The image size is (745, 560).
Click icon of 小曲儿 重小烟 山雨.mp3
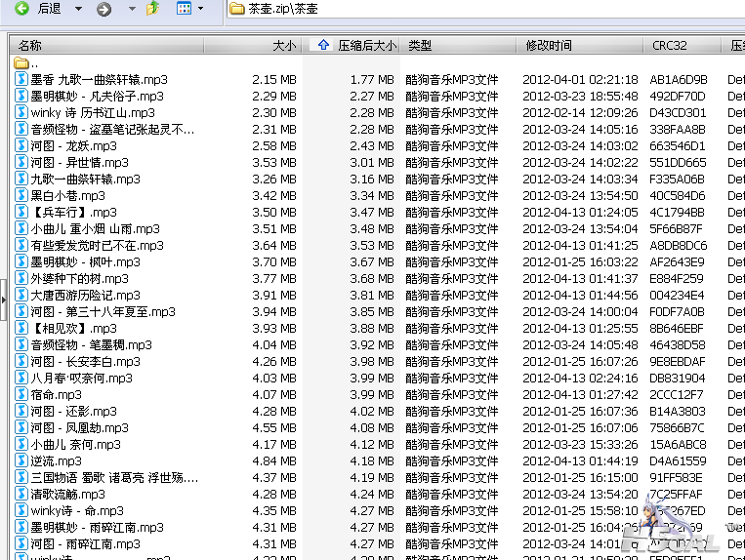(21, 228)
